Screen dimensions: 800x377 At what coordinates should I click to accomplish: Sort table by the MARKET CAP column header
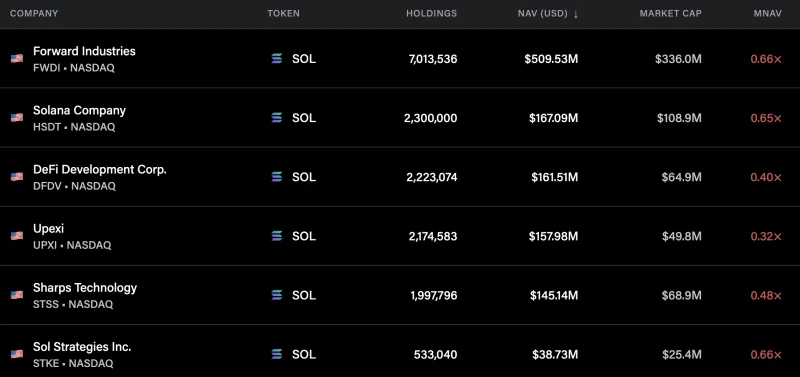click(670, 14)
